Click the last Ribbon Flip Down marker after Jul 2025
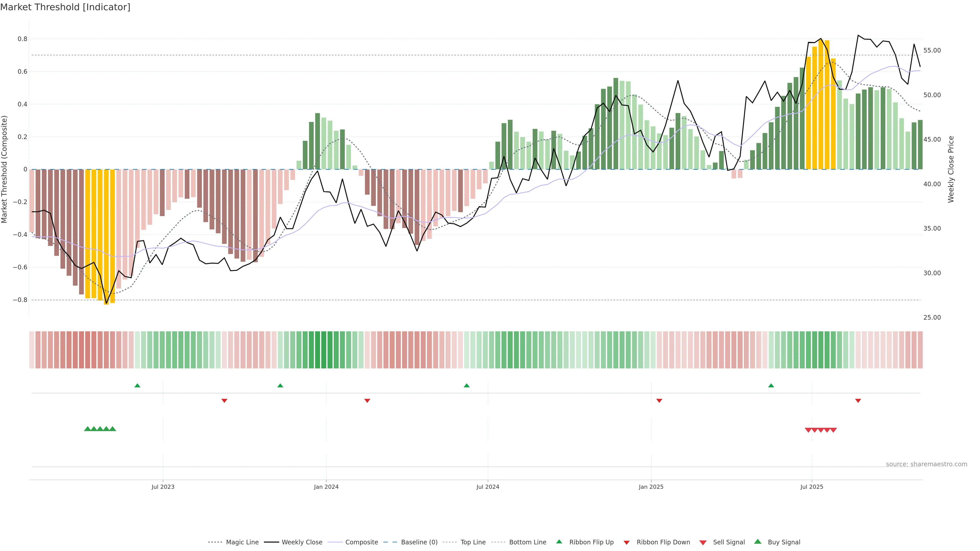The width and height of the screenshot is (980, 551). pos(858,400)
